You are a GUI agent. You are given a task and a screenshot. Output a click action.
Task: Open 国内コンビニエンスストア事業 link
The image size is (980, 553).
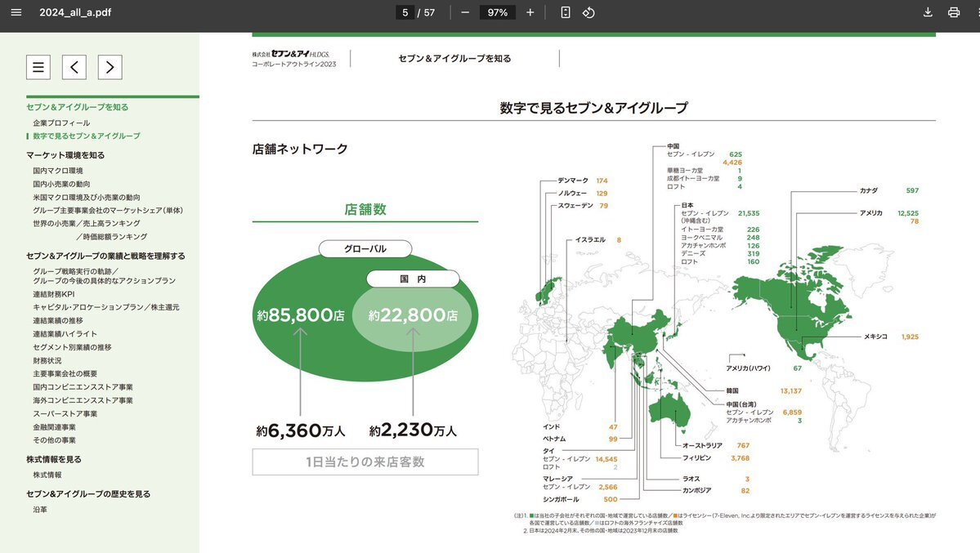(x=83, y=387)
